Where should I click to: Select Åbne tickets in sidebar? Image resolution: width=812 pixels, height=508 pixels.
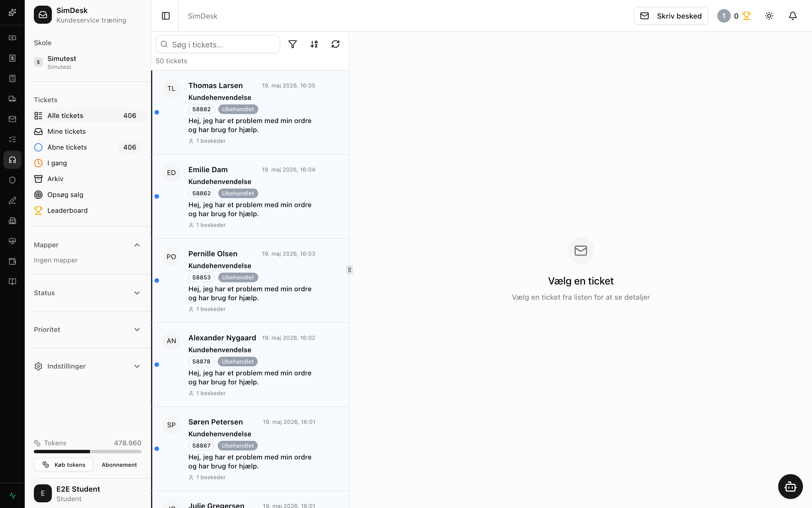88,147
